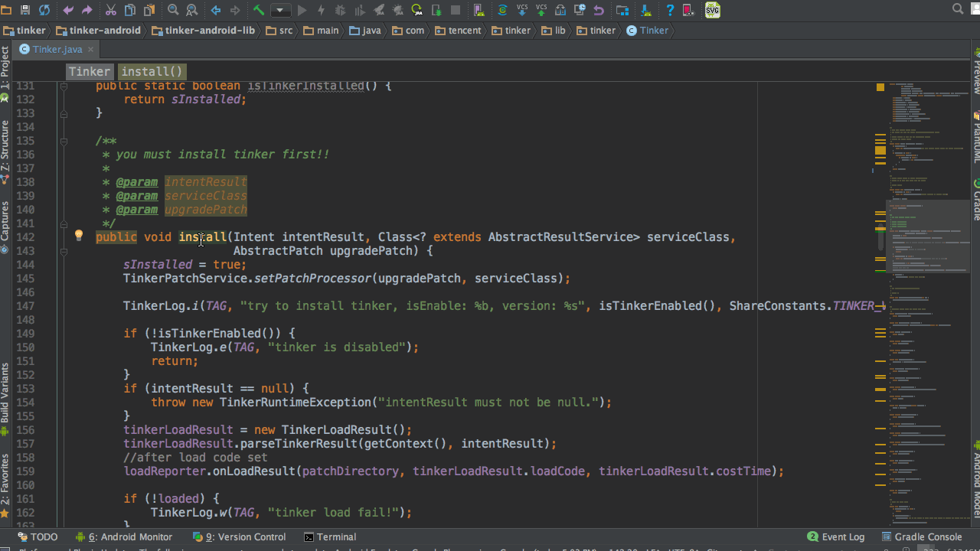Open the Terminal tool window tab
980x551 pixels.
330,536
